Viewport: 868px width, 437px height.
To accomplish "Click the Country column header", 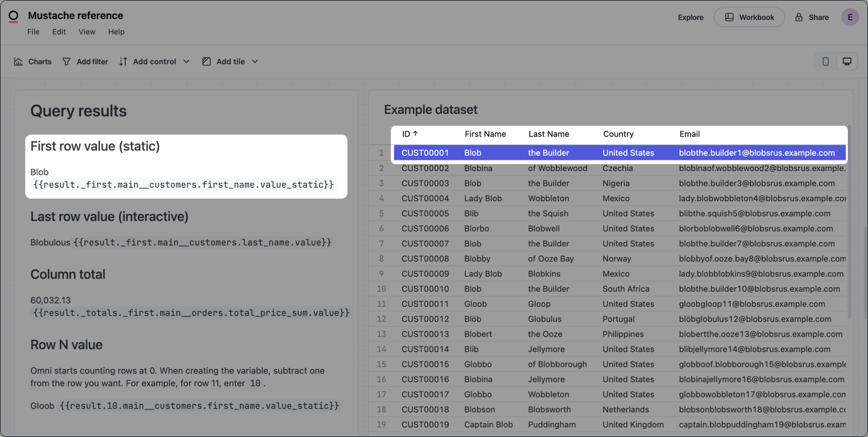I will pyautogui.click(x=618, y=134).
